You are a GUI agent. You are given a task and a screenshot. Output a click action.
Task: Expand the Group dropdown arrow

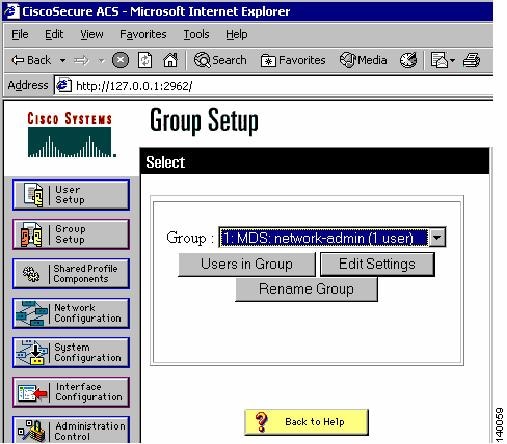point(437,238)
